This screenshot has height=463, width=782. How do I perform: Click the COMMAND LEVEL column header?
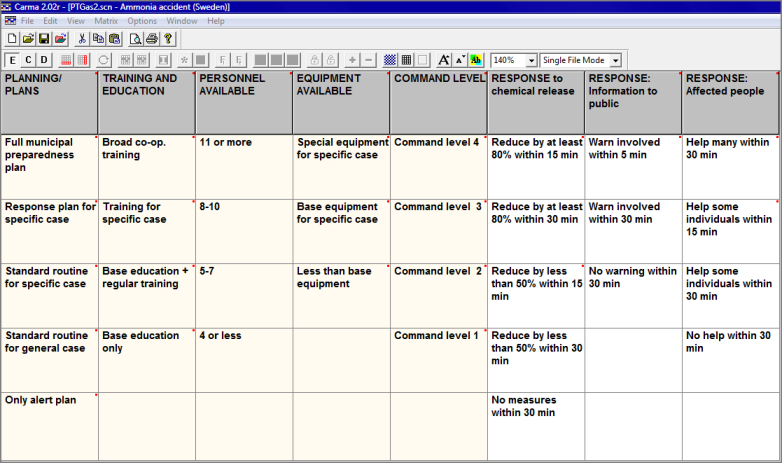click(438, 103)
